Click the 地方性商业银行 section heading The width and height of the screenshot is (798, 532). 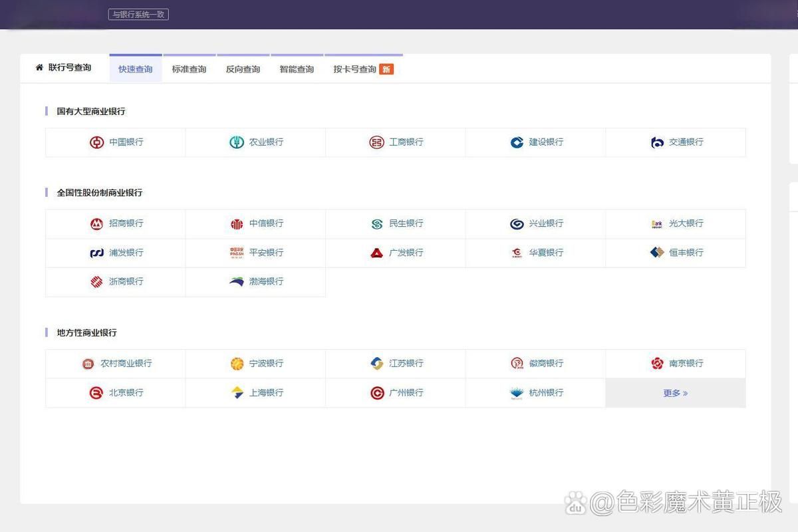coord(86,332)
